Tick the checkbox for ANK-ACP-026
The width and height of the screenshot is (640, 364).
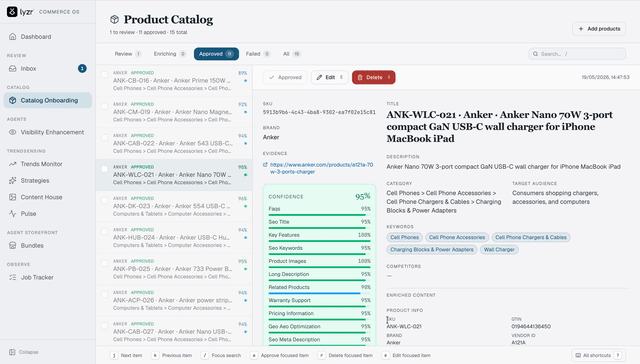point(104,295)
